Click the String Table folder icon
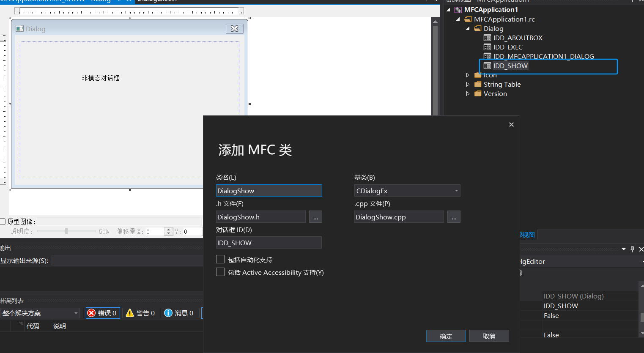This screenshot has width=644, height=353. point(478,84)
